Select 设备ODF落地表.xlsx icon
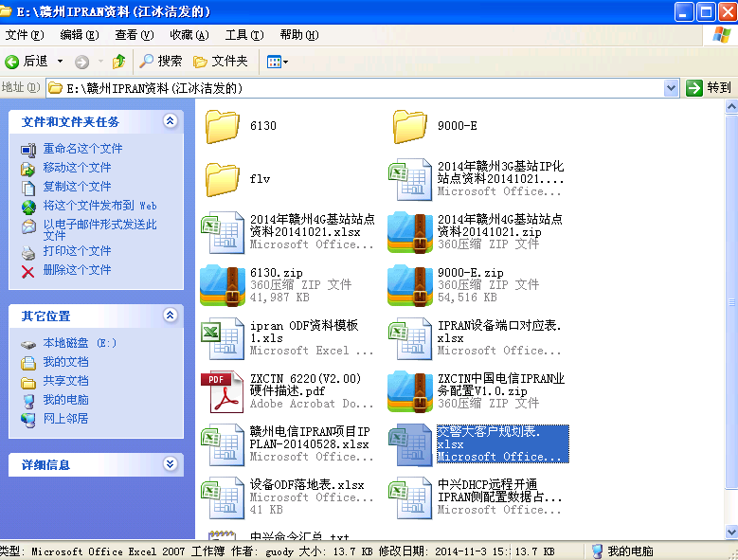This screenshot has height=560, width=738. (x=222, y=498)
